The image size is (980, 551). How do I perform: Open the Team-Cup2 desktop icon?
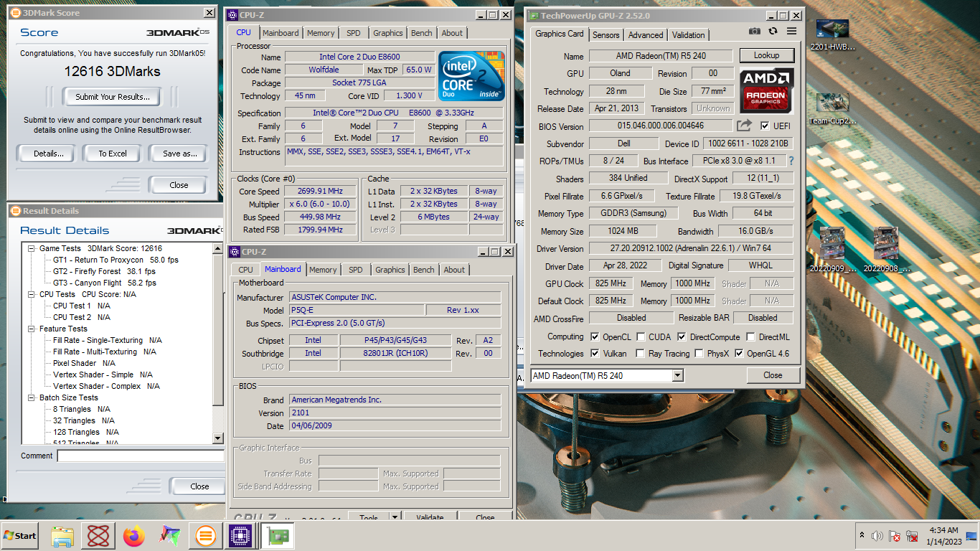[832, 109]
